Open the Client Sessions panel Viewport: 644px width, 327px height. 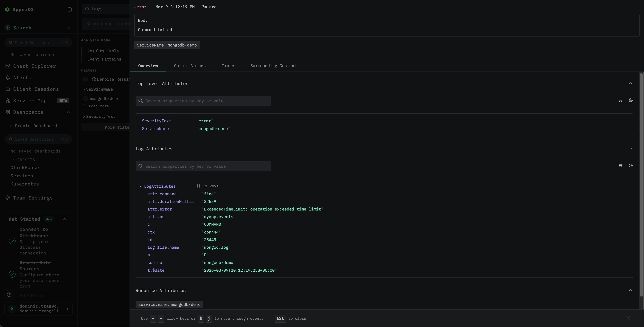point(36,89)
